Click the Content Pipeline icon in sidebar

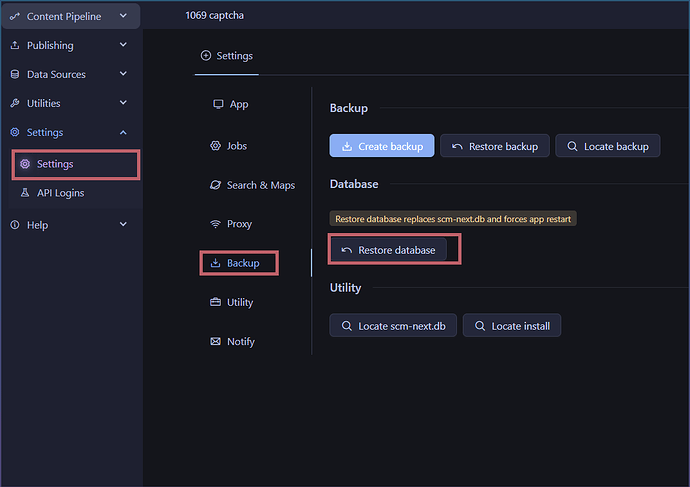[x=15, y=16]
